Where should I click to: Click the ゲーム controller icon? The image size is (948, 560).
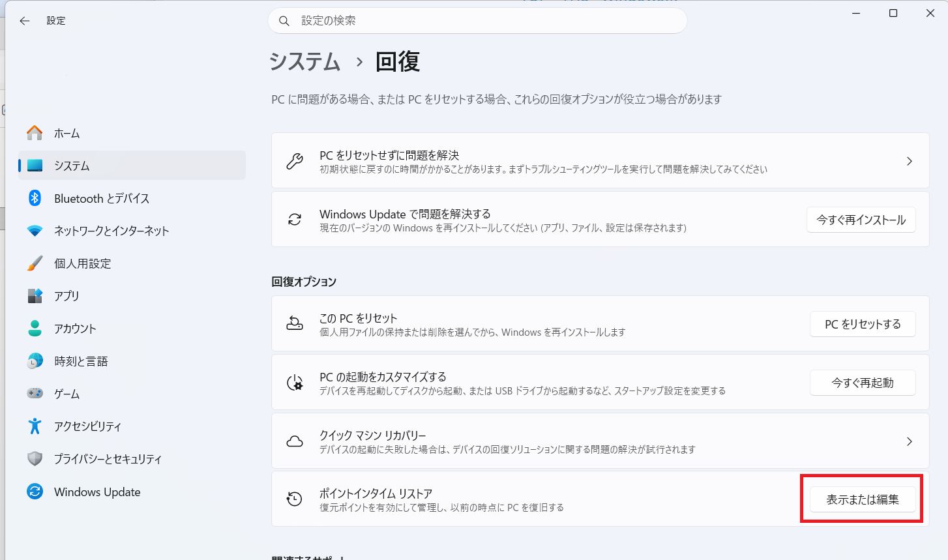coord(35,394)
